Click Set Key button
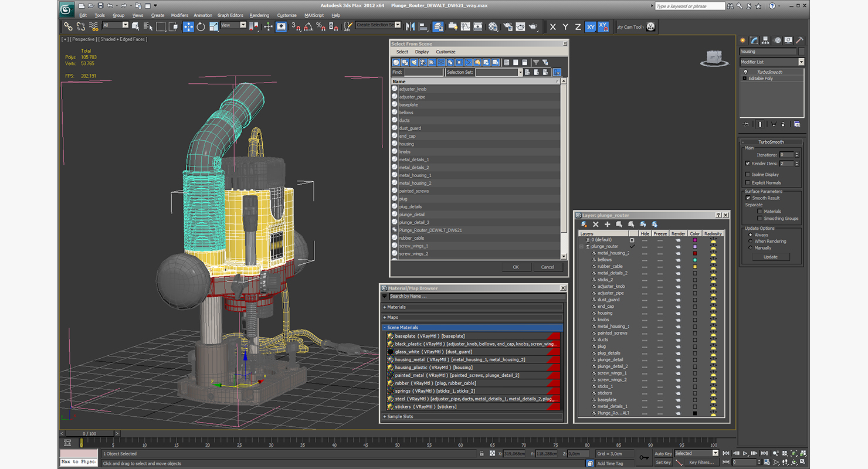The image size is (868, 469). [x=663, y=462]
